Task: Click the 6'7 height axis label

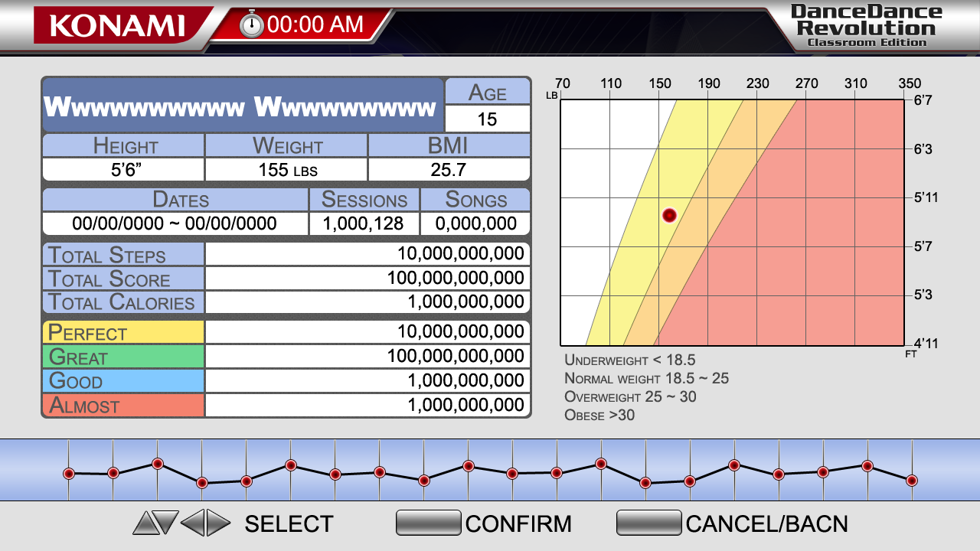Action: click(x=923, y=100)
